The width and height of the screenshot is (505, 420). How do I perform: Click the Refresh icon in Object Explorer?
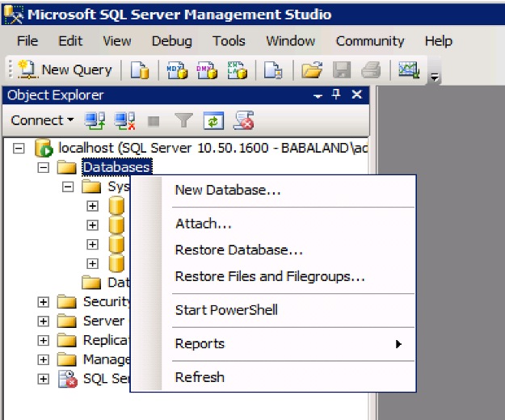tap(214, 121)
